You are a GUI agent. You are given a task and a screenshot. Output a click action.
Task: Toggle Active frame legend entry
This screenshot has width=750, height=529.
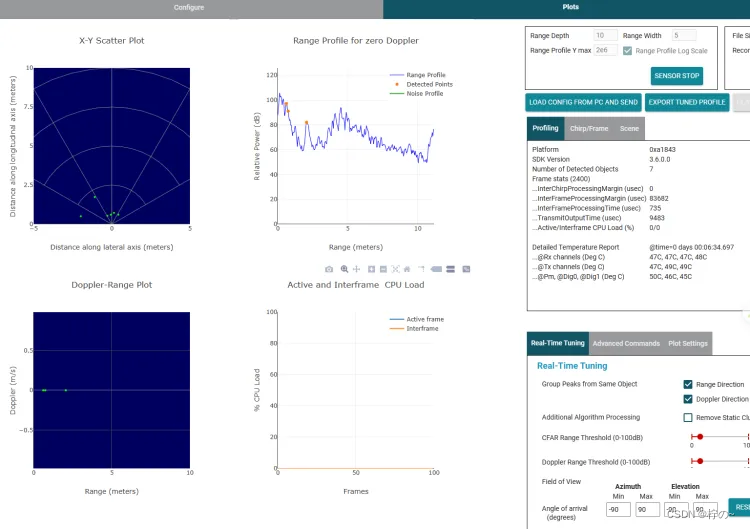417,319
